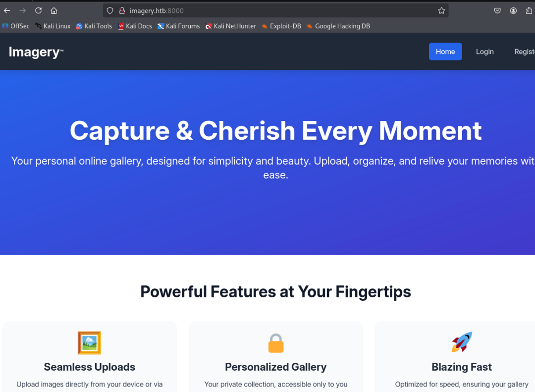Image resolution: width=535 pixels, height=392 pixels.
Task: Open the Login page link
Action: pyautogui.click(x=485, y=52)
